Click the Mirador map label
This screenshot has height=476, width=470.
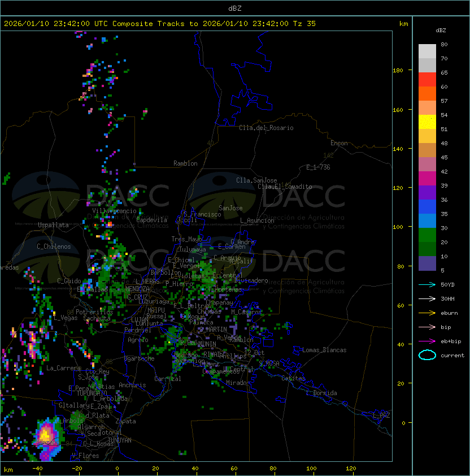coord(238,383)
